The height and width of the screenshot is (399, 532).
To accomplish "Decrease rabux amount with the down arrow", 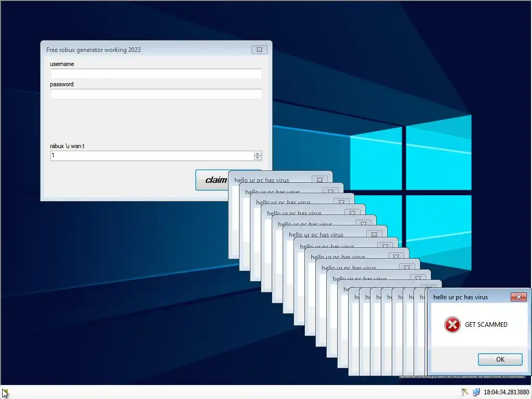I will pyautogui.click(x=258, y=158).
